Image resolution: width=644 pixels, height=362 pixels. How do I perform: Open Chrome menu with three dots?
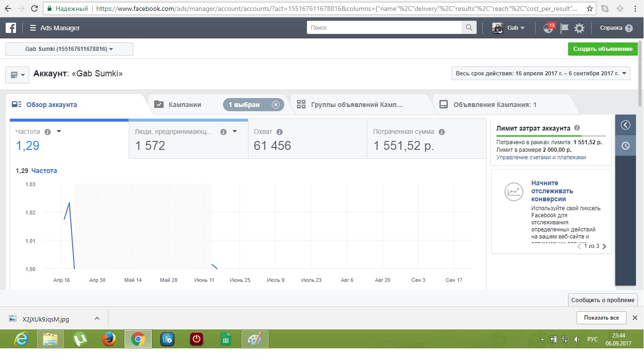(635, 8)
